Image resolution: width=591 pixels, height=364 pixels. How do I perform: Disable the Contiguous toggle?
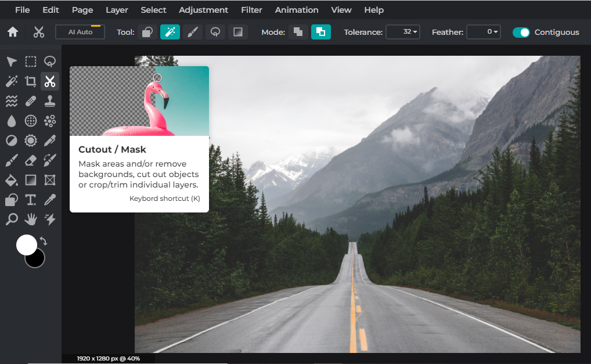pos(521,32)
